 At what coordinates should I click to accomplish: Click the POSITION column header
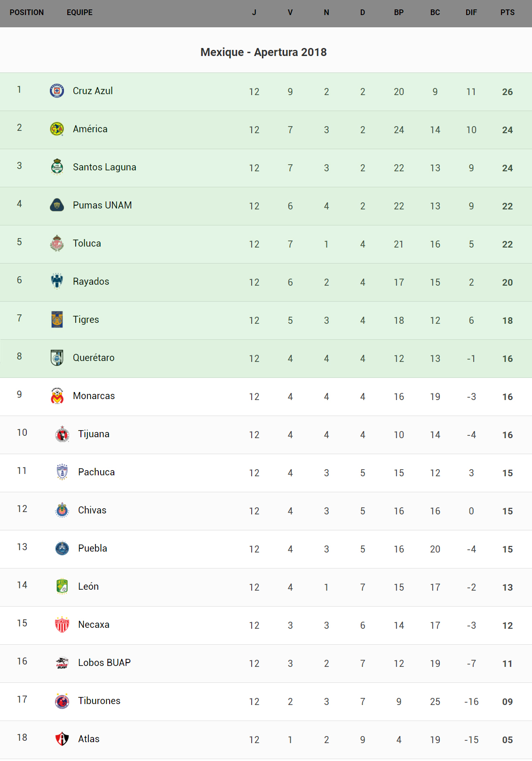coord(27,13)
